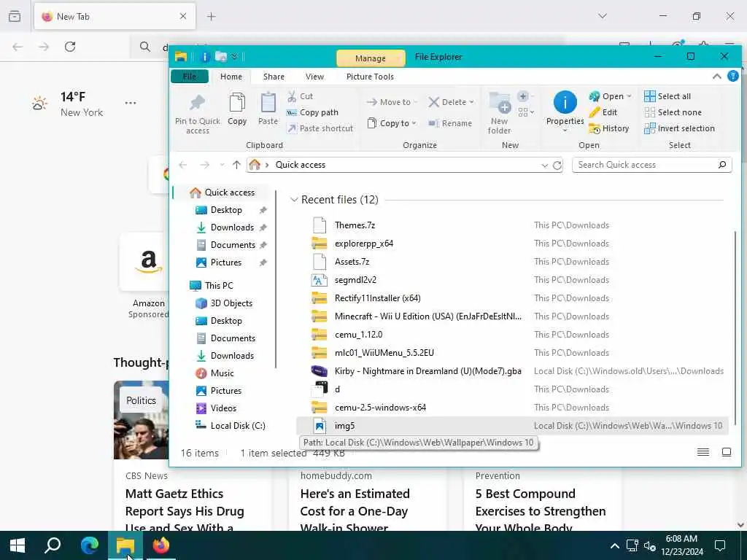The width and height of the screenshot is (747, 560).
Task: Open the File menu tab
Action: pos(190,77)
